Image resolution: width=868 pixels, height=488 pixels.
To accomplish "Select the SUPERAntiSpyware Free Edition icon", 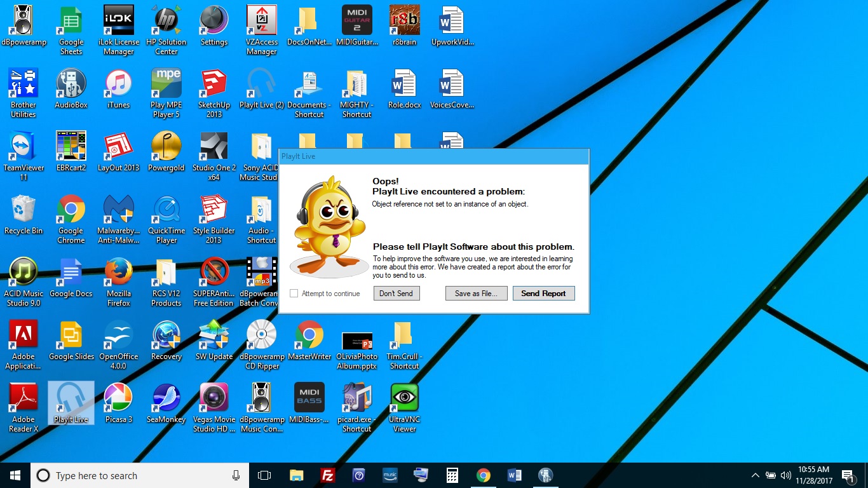I will [214, 282].
